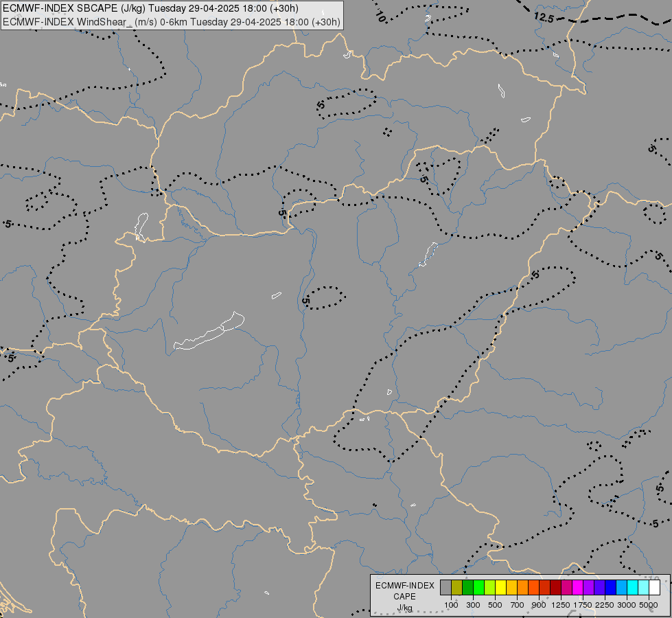Click the pure yellow legend swatch

point(500,588)
